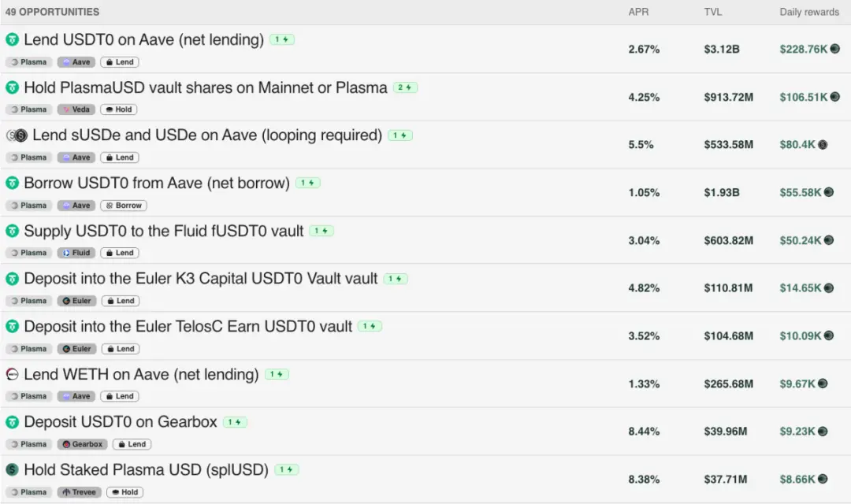Viewport: 851px width, 504px height.
Task: Sort the list by the APR column
Action: pos(639,12)
